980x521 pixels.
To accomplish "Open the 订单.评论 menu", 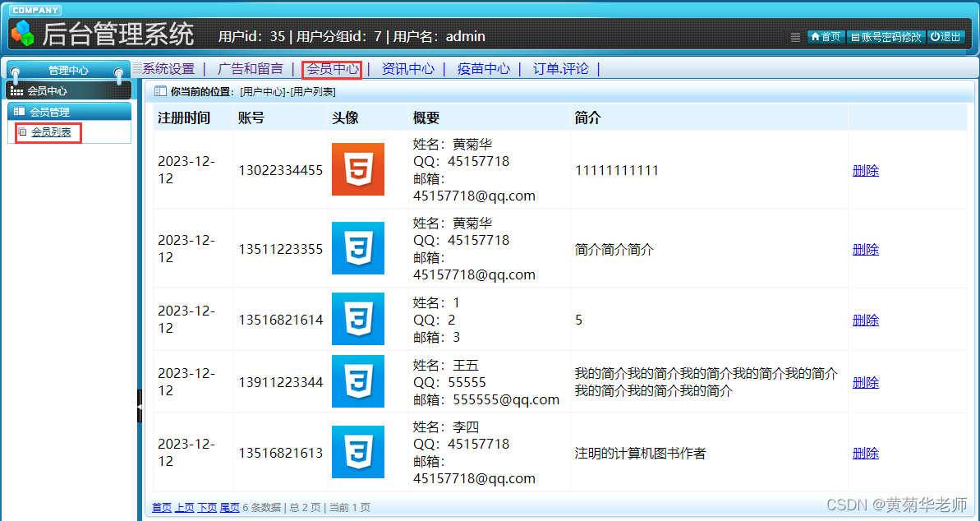I will tap(560, 69).
